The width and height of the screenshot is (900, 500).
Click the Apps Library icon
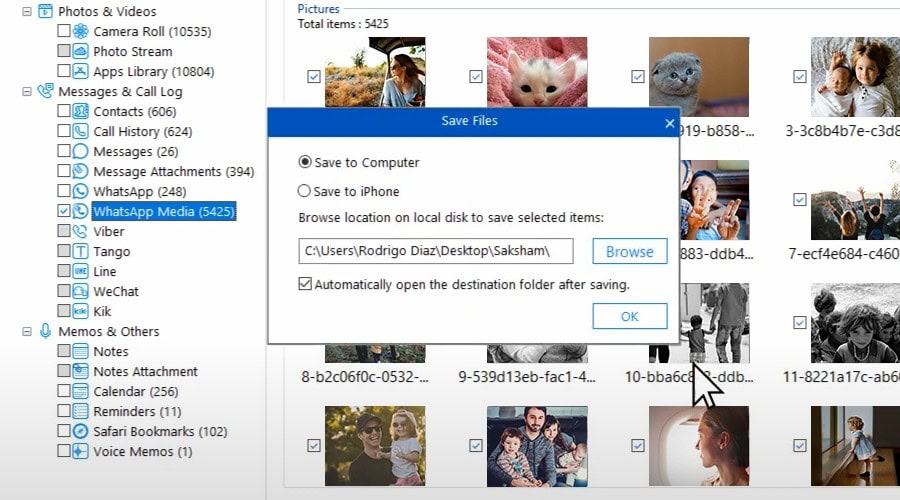point(80,71)
